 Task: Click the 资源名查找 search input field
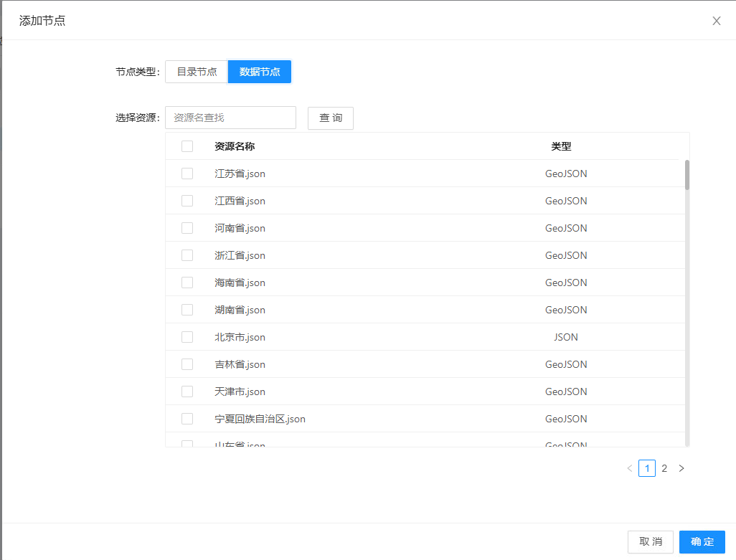coord(230,117)
